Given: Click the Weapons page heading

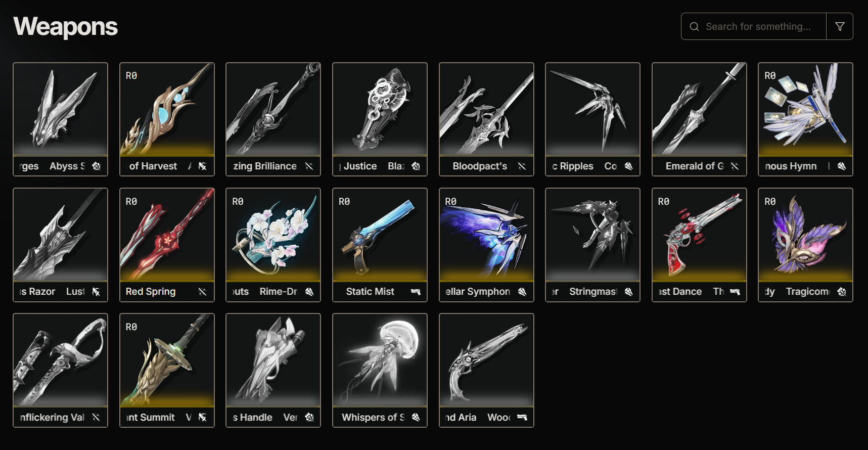Looking at the screenshot, I should click(66, 26).
